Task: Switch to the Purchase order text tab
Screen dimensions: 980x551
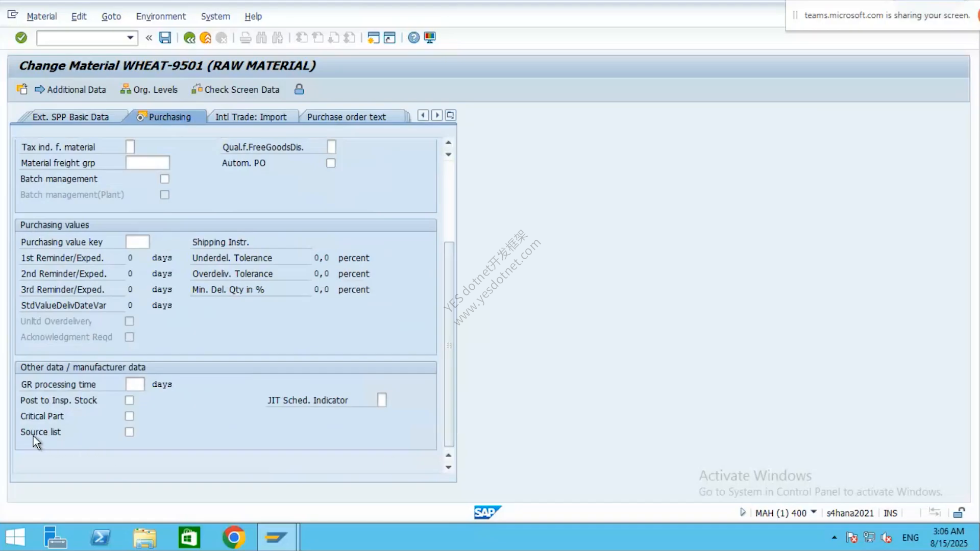Action: pyautogui.click(x=347, y=117)
